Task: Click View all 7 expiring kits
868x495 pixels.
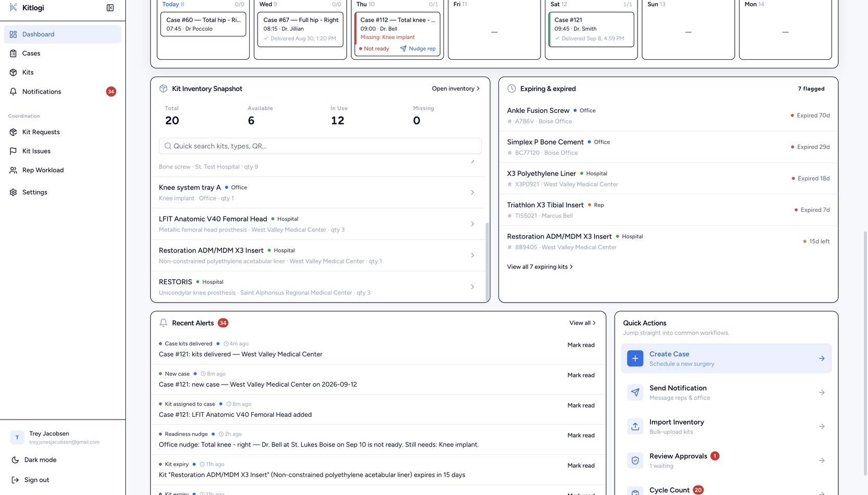Action: [x=540, y=267]
